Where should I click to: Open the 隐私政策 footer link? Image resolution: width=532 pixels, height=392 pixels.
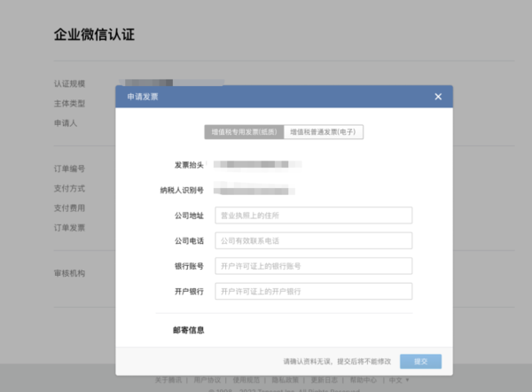coord(285,380)
